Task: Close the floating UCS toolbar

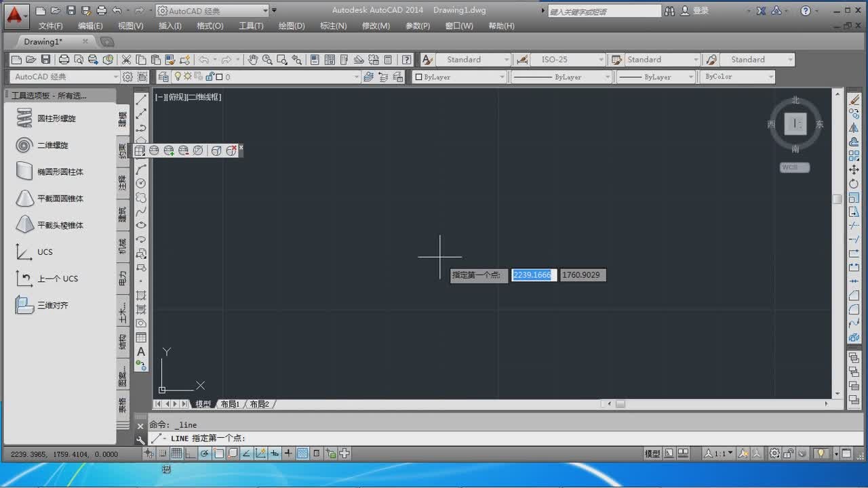Action: [241, 147]
